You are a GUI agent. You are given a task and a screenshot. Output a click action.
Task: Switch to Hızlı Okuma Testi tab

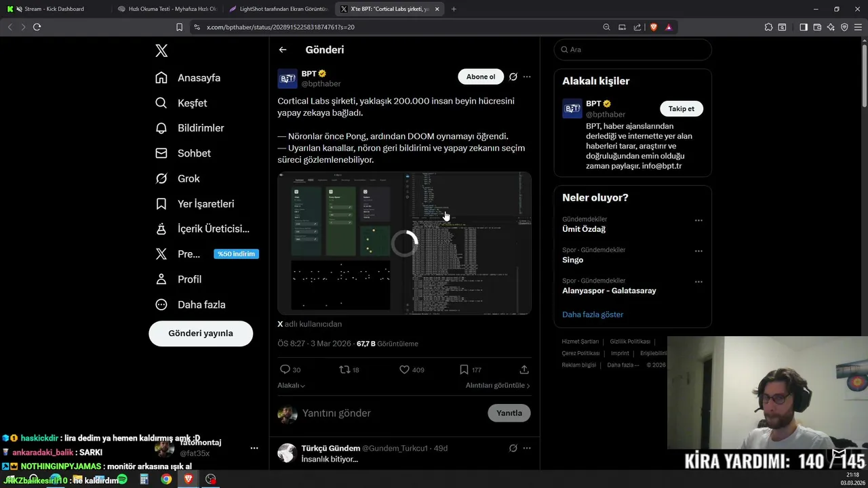165,9
